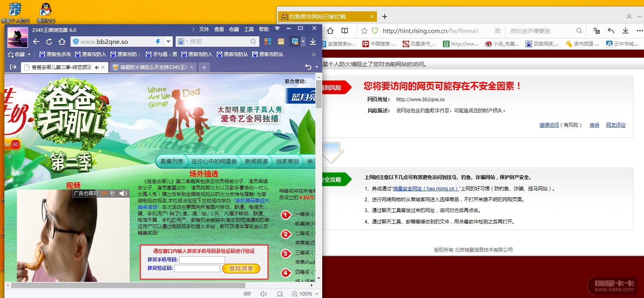The height and width of the screenshot is (298, 644).
Task: Go back in 2345 browser
Action: tap(36, 42)
